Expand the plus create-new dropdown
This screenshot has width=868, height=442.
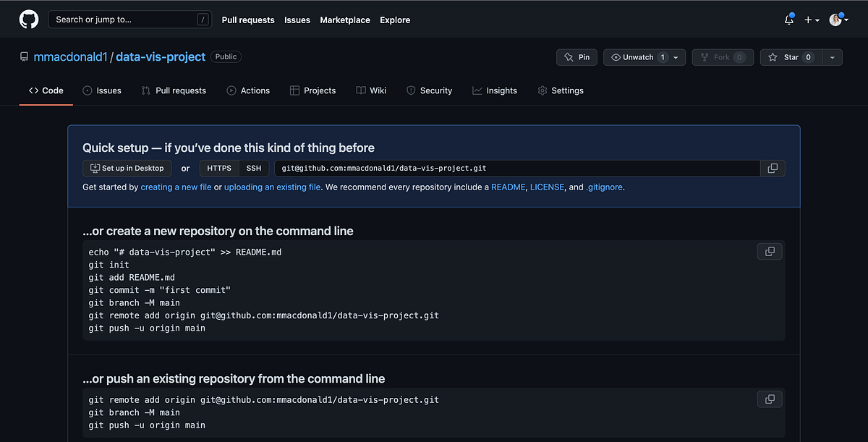pos(812,20)
